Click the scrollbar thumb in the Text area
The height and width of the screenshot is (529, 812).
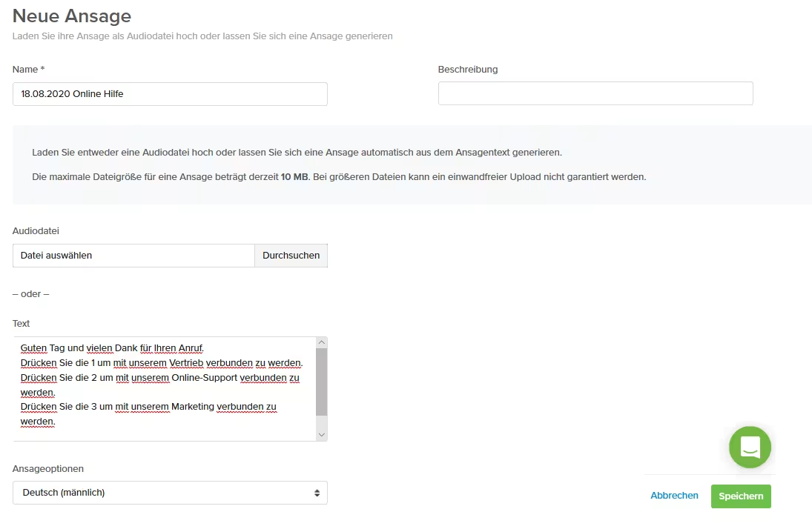[x=321, y=381]
